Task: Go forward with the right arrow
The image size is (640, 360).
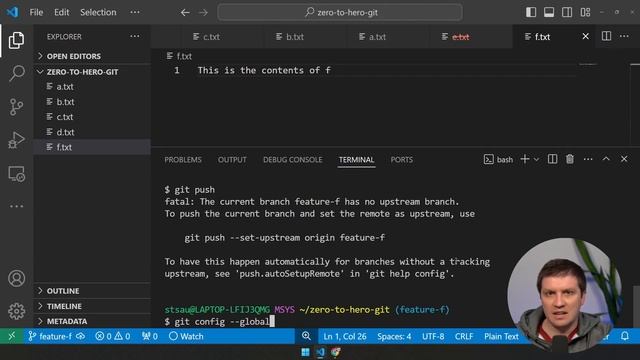Action: point(203,13)
